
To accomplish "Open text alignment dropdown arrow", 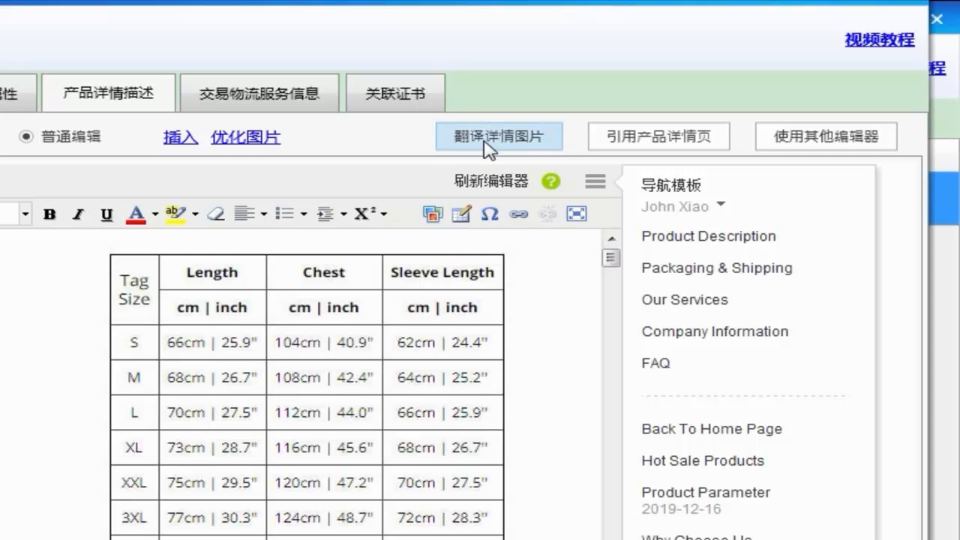I will pos(264,214).
